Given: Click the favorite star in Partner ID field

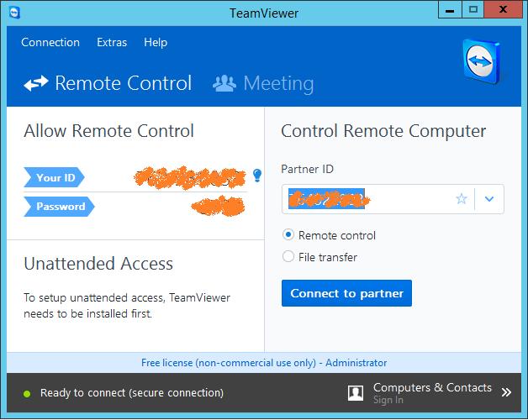Looking at the screenshot, I should (461, 199).
